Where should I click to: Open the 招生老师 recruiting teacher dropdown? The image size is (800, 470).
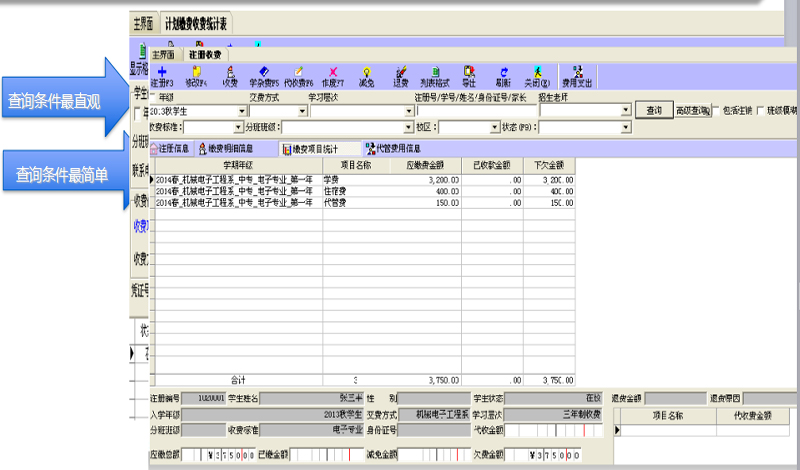pyautogui.click(x=626, y=111)
